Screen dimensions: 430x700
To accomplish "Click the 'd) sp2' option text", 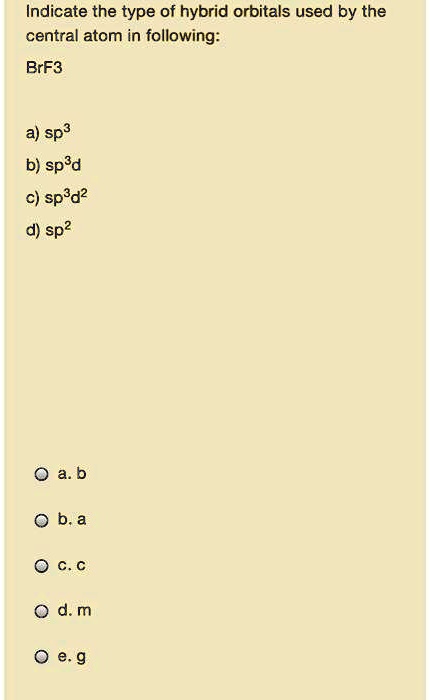I will tap(49, 230).
